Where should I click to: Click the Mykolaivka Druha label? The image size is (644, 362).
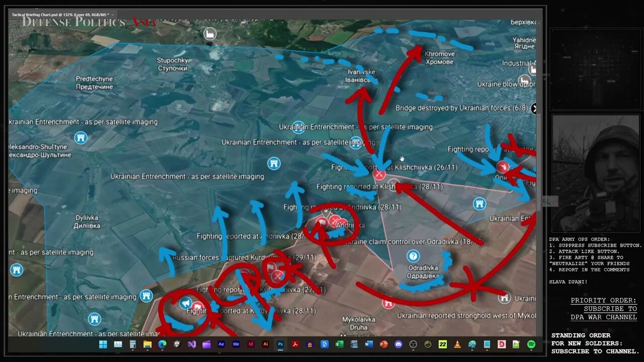tap(359, 323)
